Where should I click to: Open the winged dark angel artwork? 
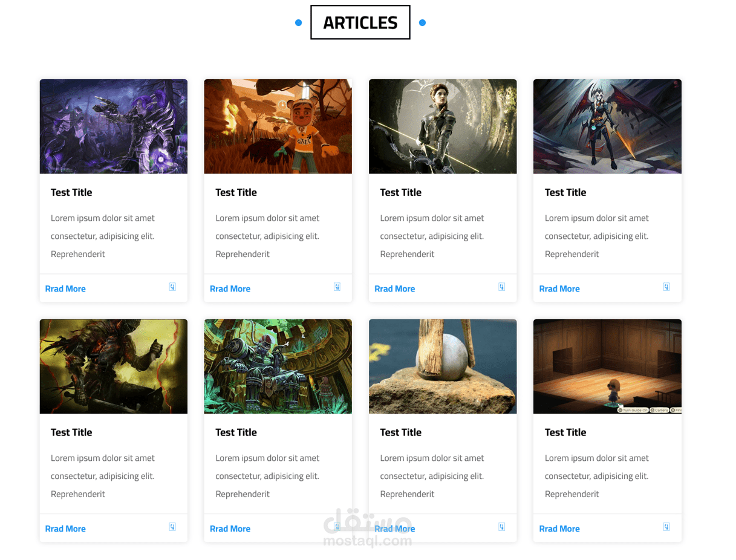point(607,126)
